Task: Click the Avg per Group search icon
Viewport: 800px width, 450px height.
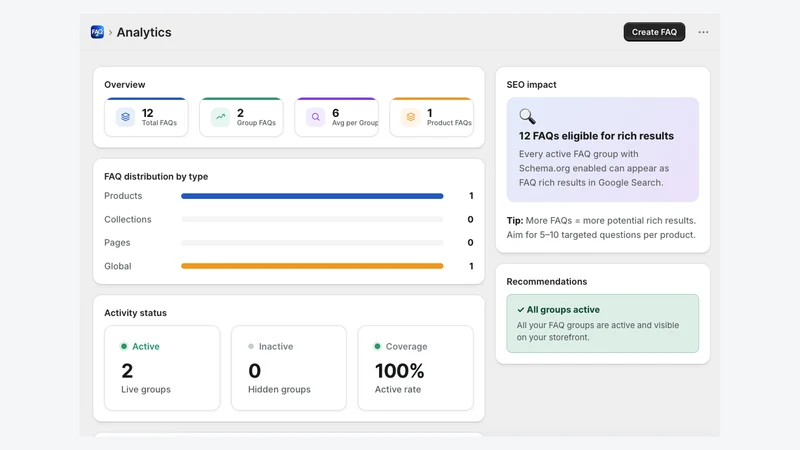Action: pos(315,117)
